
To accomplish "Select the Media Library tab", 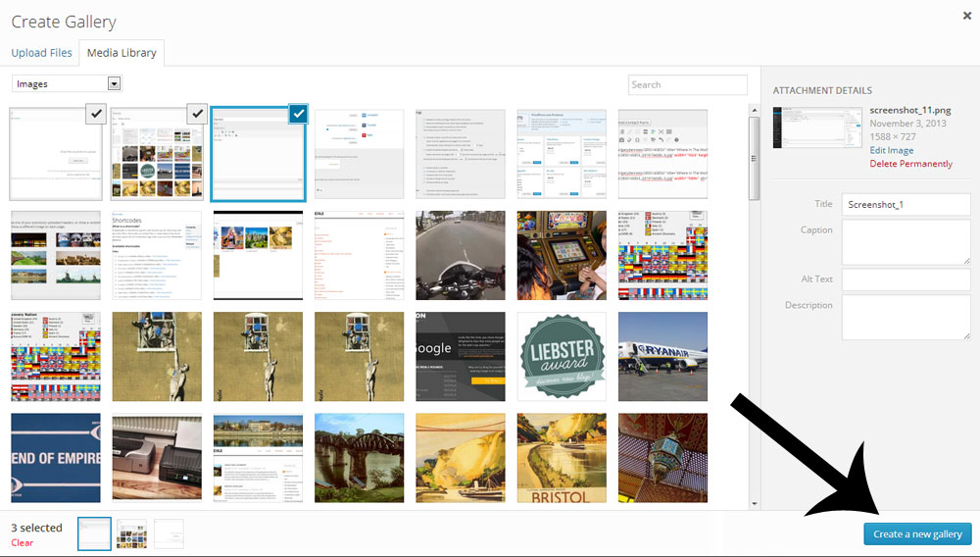I will tap(122, 53).
